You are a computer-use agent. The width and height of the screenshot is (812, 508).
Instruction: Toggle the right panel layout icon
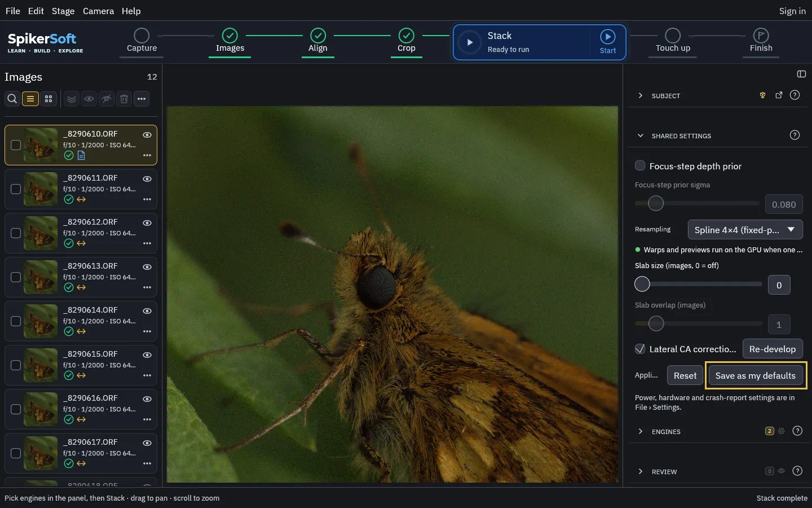(x=801, y=74)
